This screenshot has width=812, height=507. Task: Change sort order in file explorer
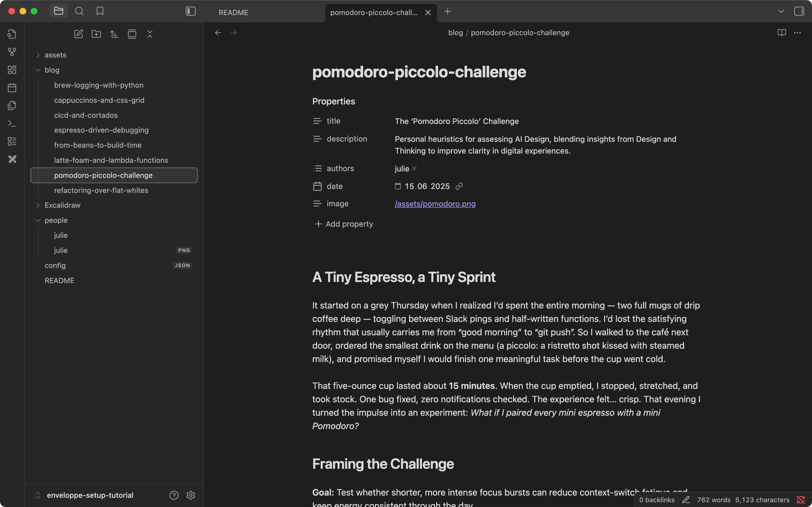click(x=114, y=34)
